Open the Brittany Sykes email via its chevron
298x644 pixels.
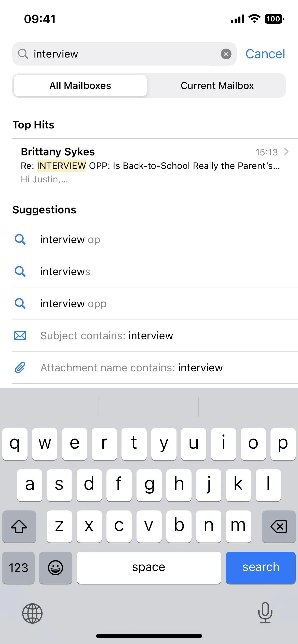pos(287,152)
